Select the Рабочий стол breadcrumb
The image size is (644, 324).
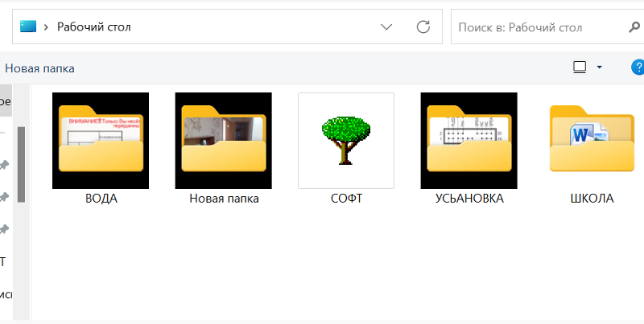click(x=93, y=27)
